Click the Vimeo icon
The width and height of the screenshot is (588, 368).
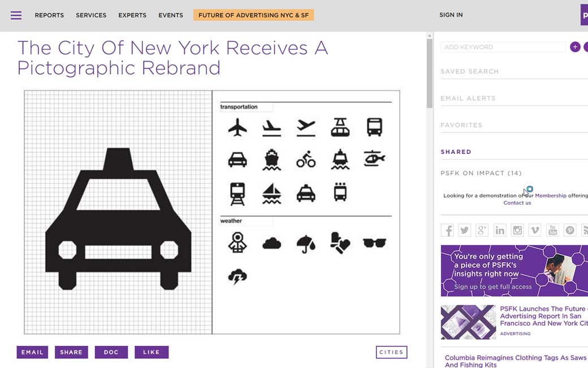point(535,230)
